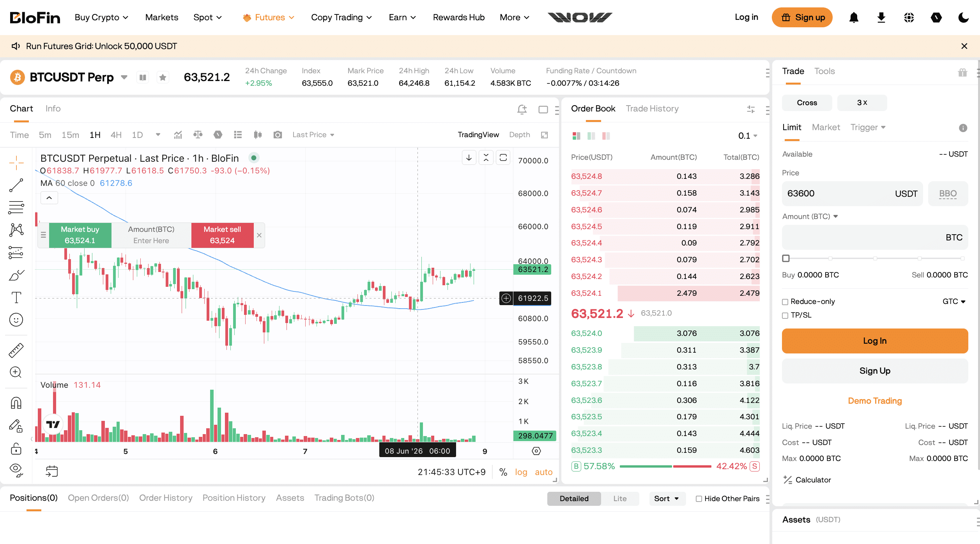980x544 pixels.
Task: Open the order book settings sliders icon
Action: coord(751,109)
